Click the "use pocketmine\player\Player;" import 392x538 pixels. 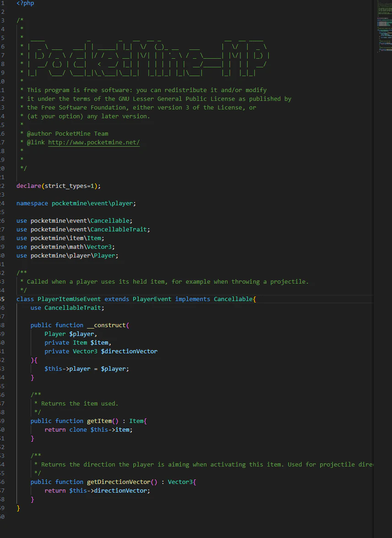(x=67, y=256)
